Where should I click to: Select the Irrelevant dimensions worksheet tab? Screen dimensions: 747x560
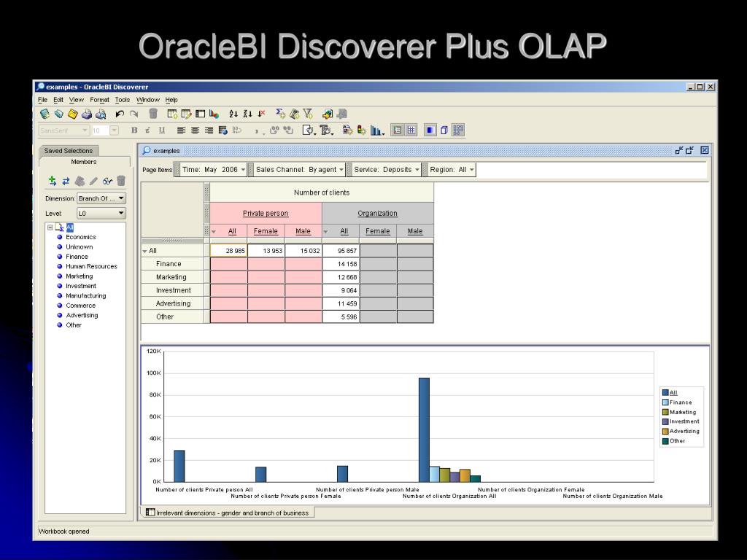228,513
